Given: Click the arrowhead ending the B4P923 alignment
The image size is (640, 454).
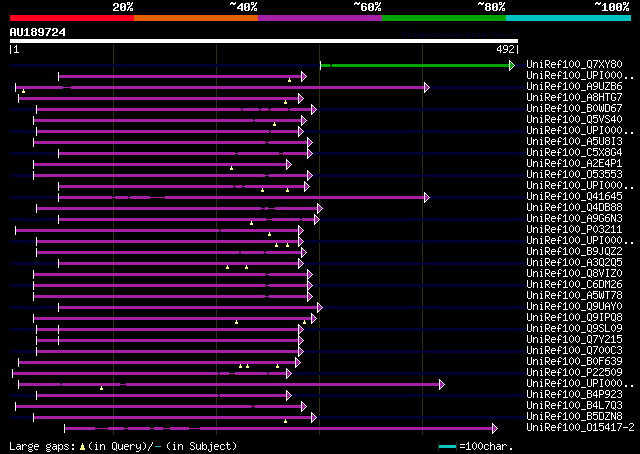Looking at the screenshot, I should tap(289, 395).
